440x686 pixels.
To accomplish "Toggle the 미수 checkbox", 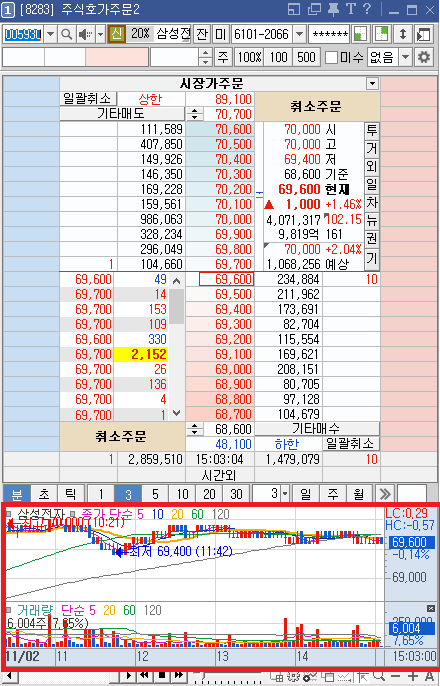I will pyautogui.click(x=331, y=57).
